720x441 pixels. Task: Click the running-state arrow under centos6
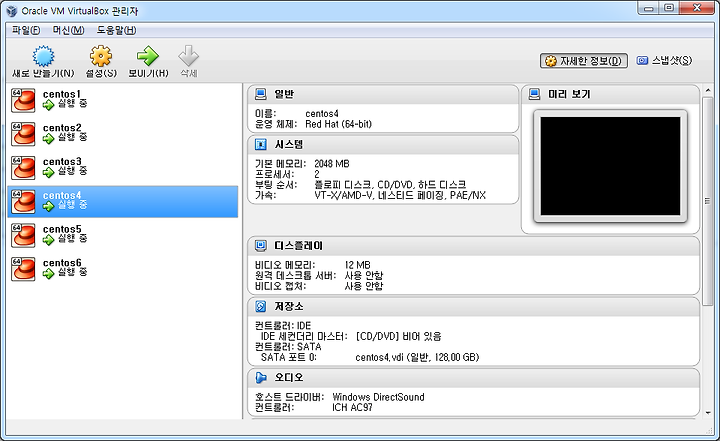pos(48,274)
